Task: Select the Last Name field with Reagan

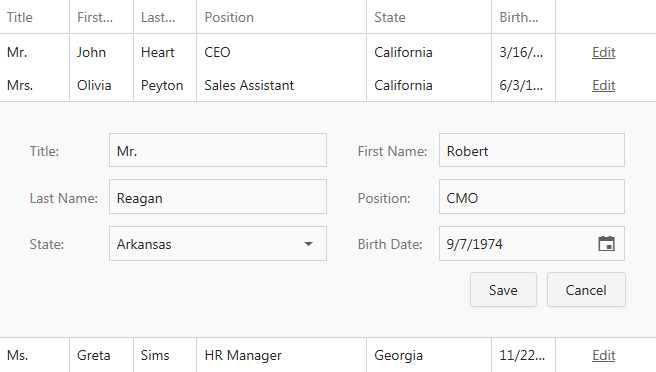Action: click(218, 197)
